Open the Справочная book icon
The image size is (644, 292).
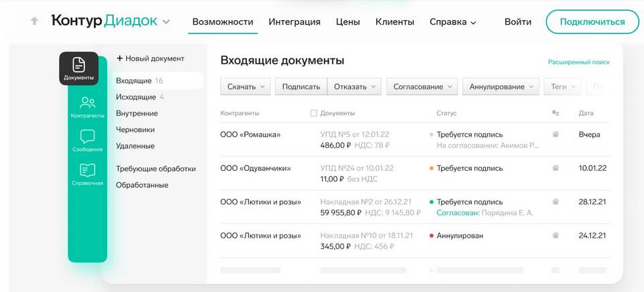tap(87, 174)
